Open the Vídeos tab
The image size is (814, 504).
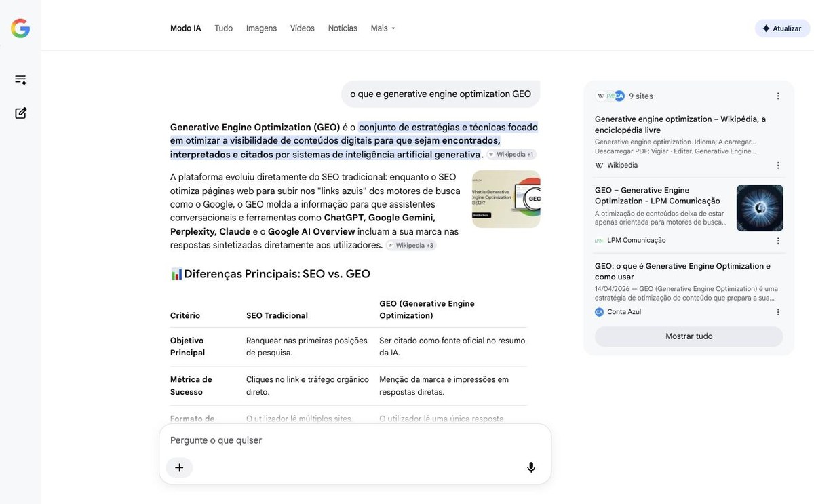click(x=303, y=28)
